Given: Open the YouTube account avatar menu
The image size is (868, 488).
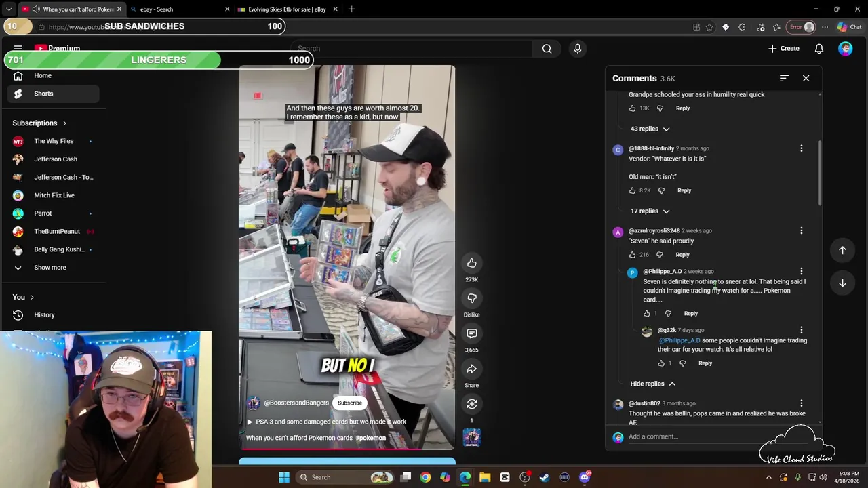Looking at the screenshot, I should [845, 49].
